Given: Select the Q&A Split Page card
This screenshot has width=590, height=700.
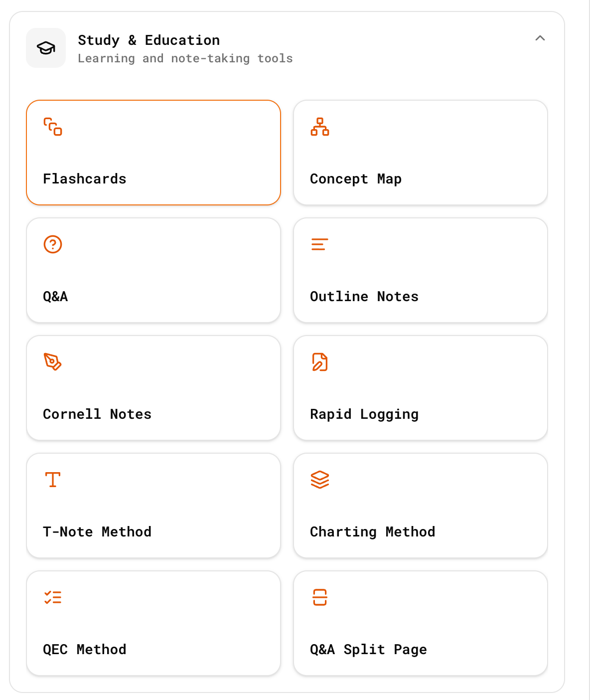Looking at the screenshot, I should coord(420,623).
